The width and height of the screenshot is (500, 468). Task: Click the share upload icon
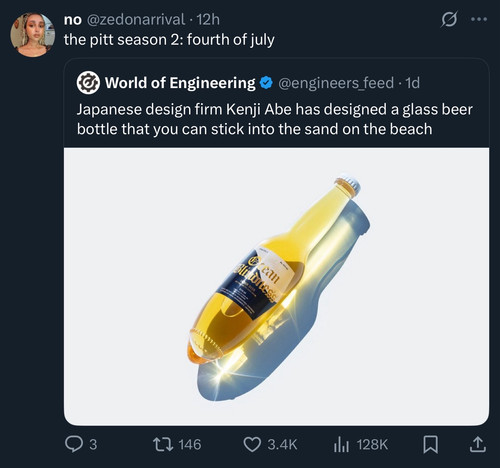[478, 444]
